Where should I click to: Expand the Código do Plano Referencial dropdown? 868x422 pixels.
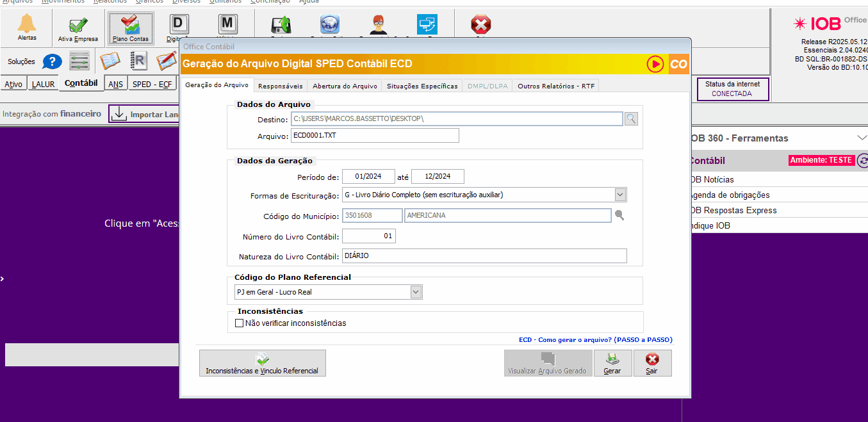tap(416, 292)
